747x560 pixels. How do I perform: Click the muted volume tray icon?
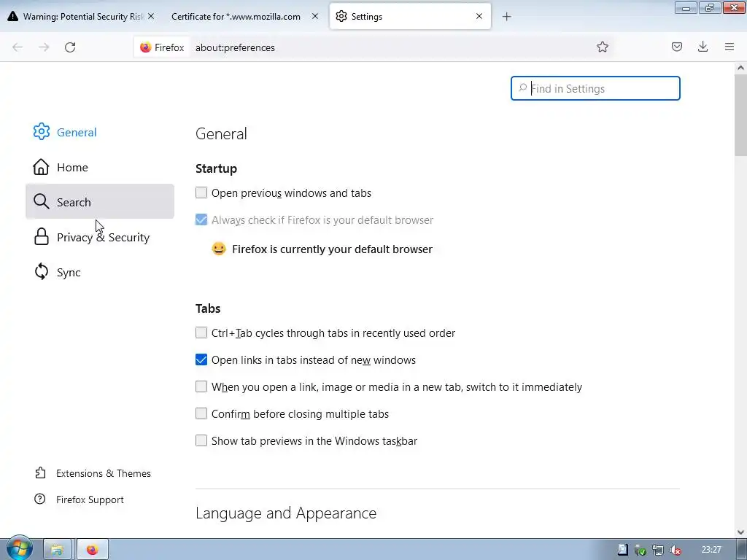tap(675, 550)
